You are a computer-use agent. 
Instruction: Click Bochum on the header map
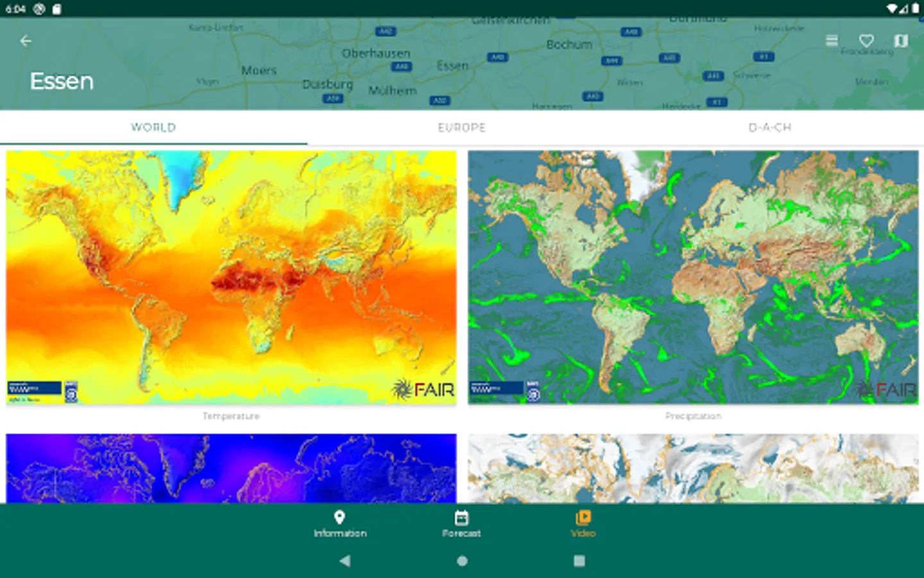pos(569,44)
